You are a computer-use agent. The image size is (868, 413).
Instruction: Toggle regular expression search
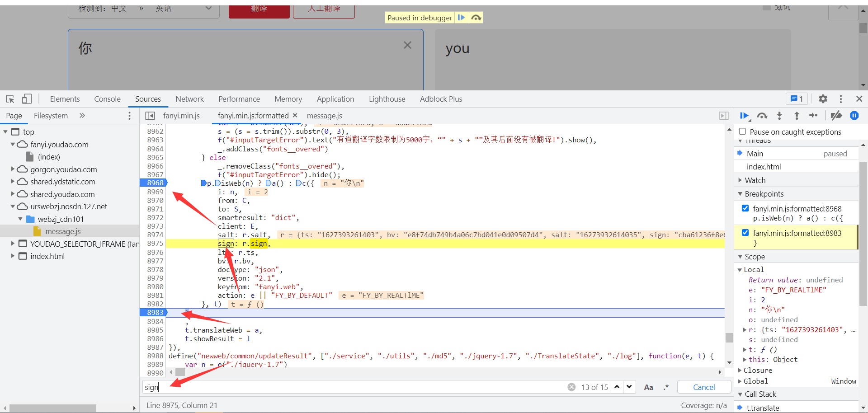pyautogui.click(x=666, y=387)
